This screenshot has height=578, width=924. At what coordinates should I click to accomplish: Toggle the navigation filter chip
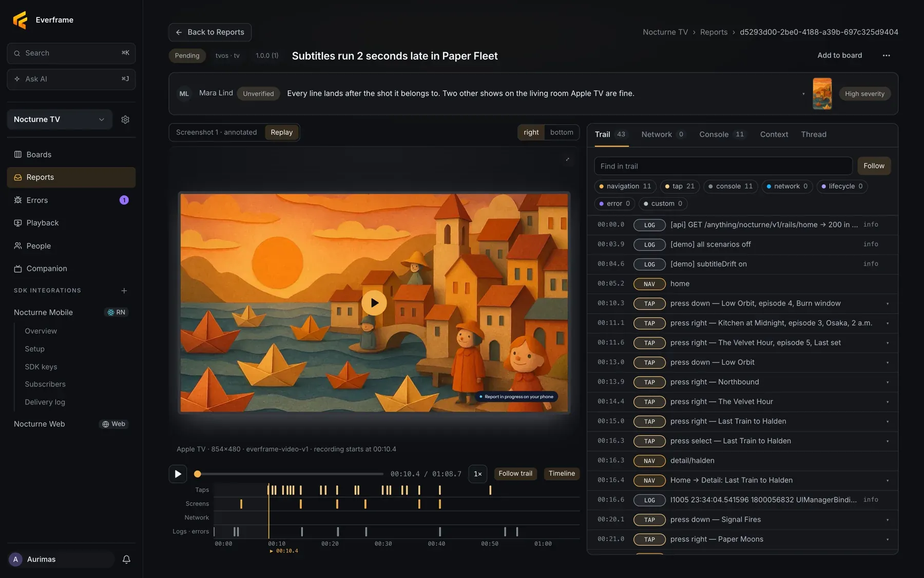pyautogui.click(x=625, y=187)
